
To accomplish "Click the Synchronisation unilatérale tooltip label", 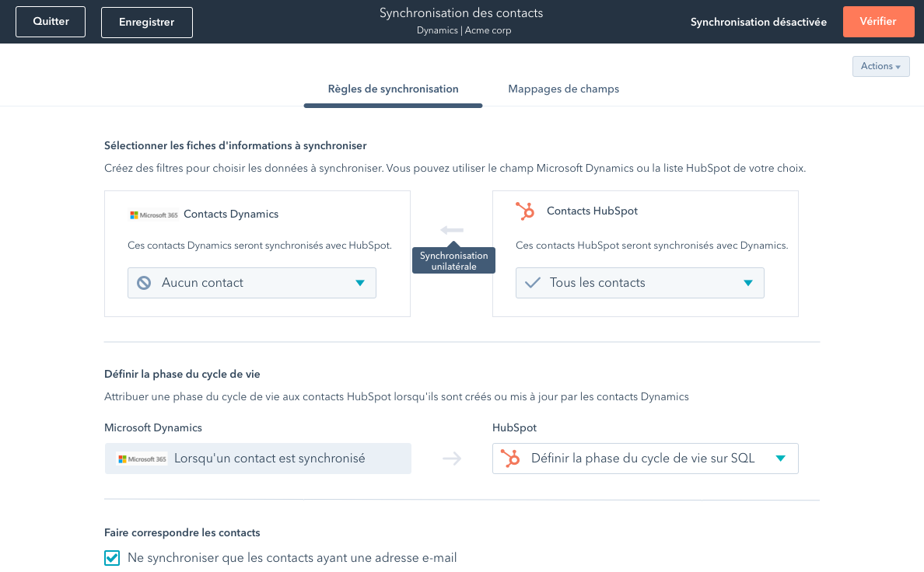I will coord(453,261).
